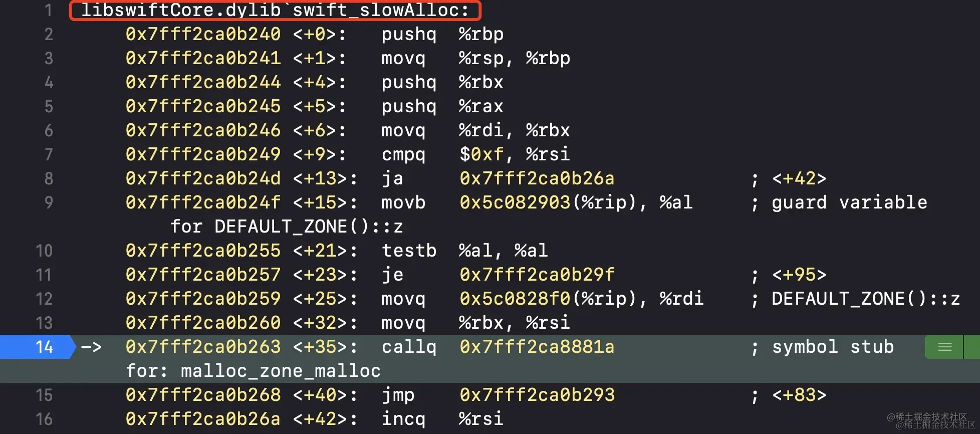The width and height of the screenshot is (980, 434).
Task: Click the cmpq instruction on line 7
Action: (403, 154)
